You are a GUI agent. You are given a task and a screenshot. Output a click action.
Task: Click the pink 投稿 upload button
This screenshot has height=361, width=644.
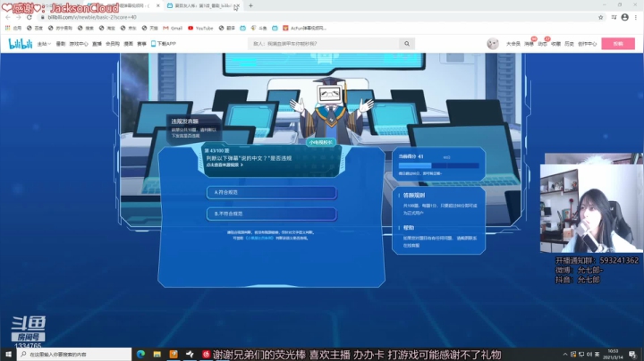[618, 44]
